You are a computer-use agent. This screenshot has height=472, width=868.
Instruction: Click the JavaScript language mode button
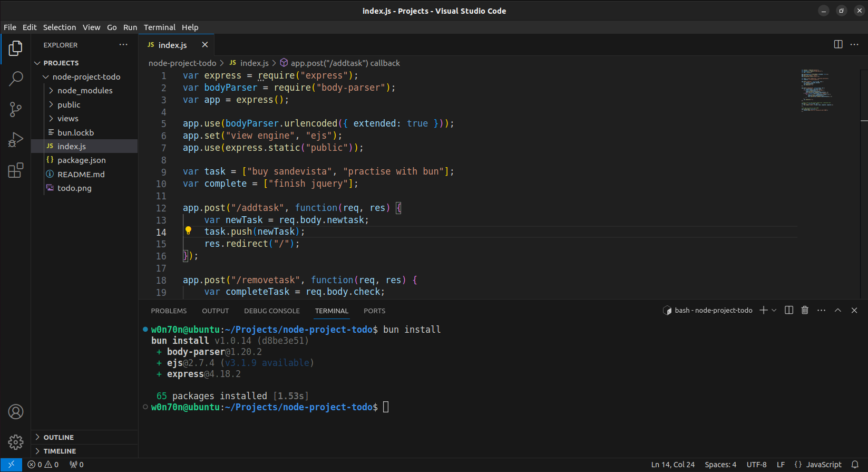[x=818, y=465]
